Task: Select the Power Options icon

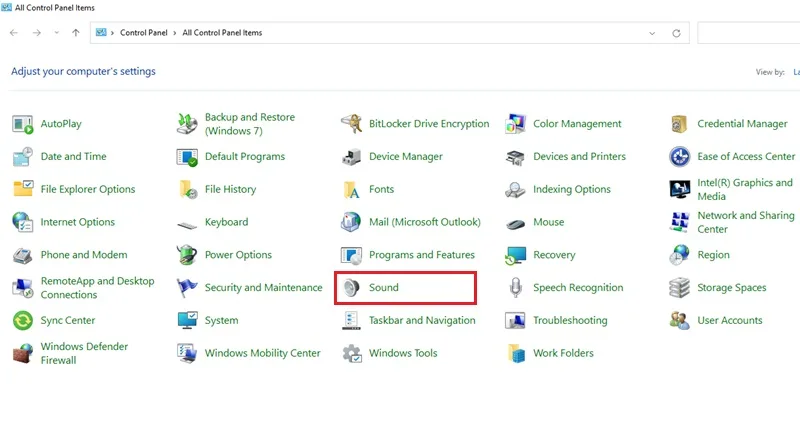Action: click(187, 255)
